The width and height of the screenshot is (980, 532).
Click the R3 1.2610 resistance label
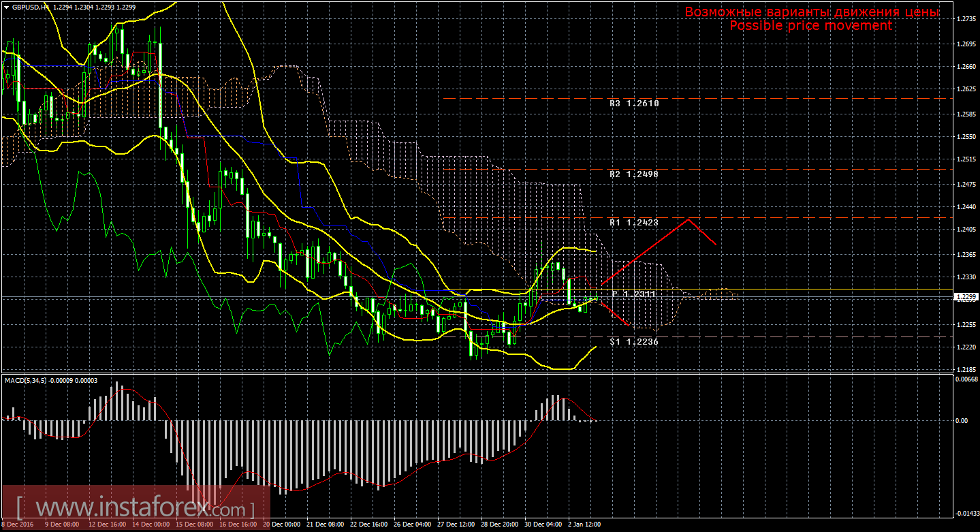click(x=634, y=104)
